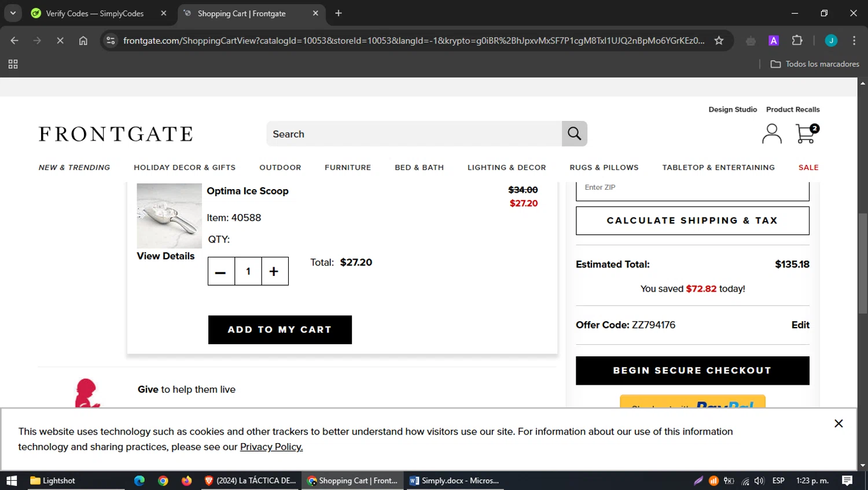Click the browser address bar URL

click(x=414, y=40)
